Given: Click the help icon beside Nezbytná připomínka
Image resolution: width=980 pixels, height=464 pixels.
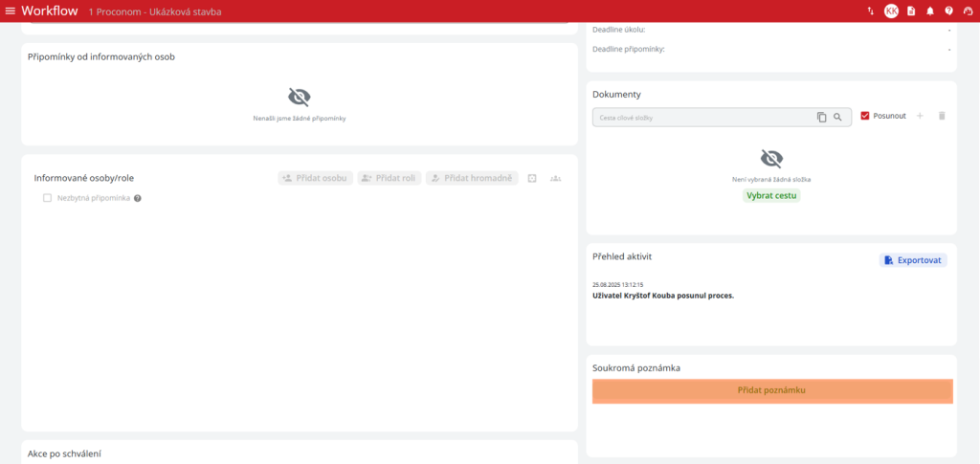Looking at the screenshot, I should coord(138,198).
